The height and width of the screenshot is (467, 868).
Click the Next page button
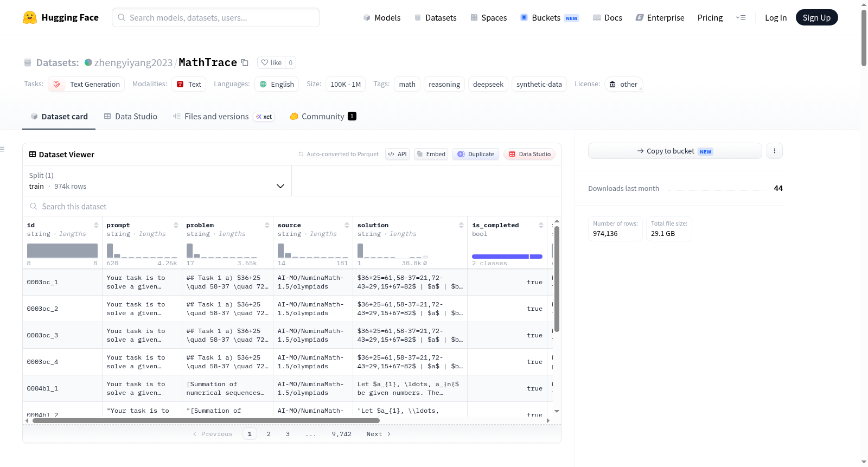(x=378, y=434)
